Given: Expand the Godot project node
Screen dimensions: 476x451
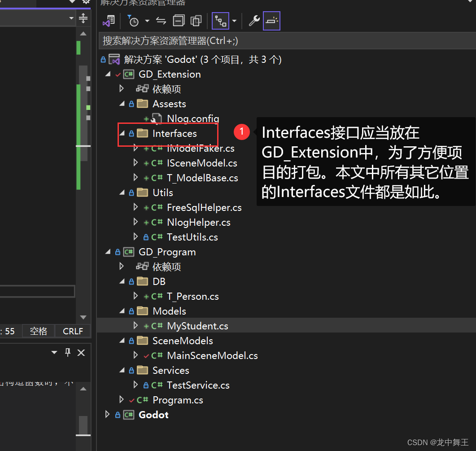Looking at the screenshot, I should click(107, 414).
